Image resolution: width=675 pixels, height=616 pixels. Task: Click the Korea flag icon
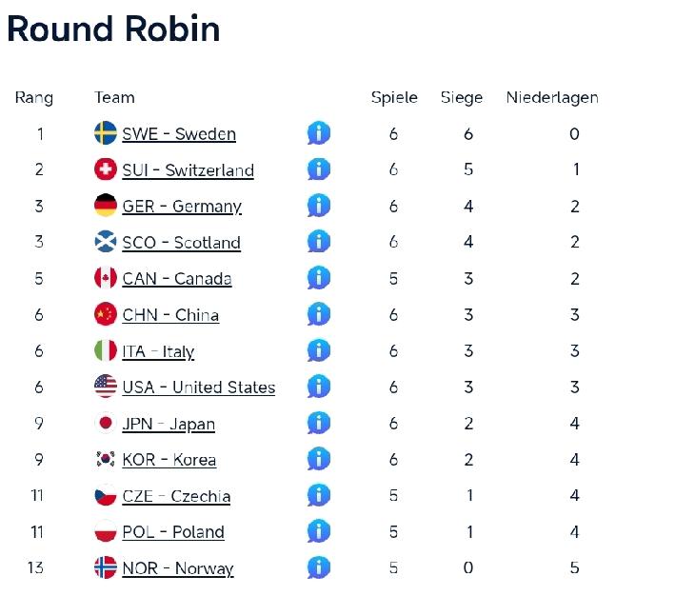point(106,459)
